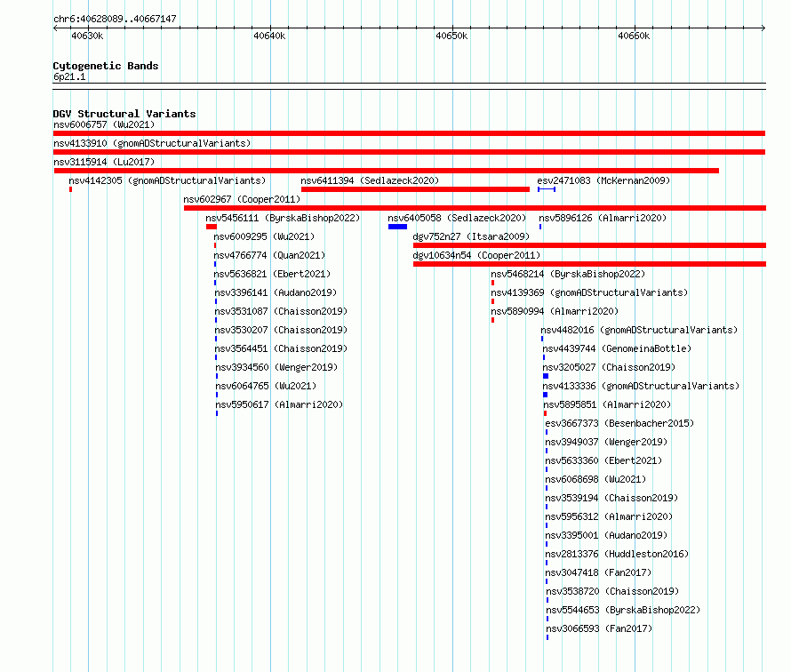Click nsv2813376 (Huddleston2016) label
The width and height of the screenshot is (791, 672).
[617, 554]
